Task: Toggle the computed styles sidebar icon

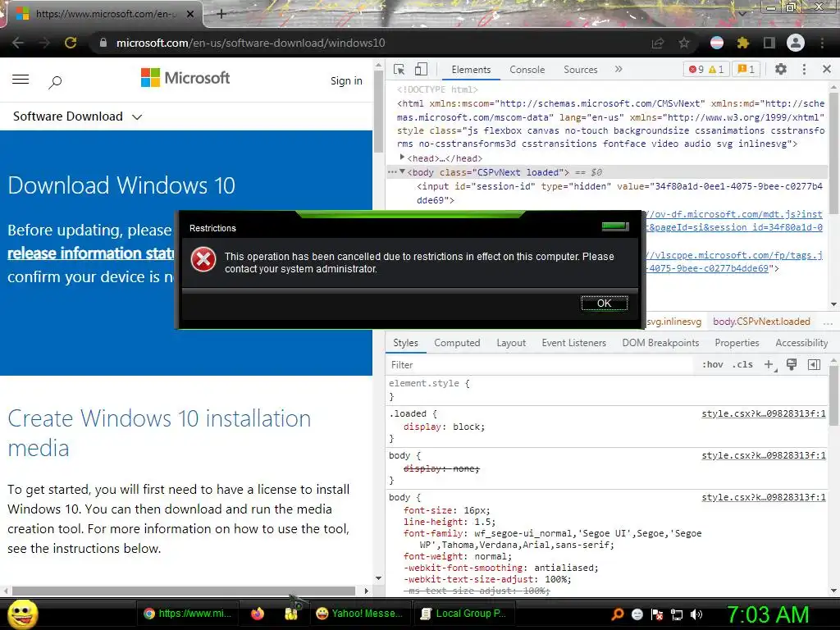Action: coord(814,365)
